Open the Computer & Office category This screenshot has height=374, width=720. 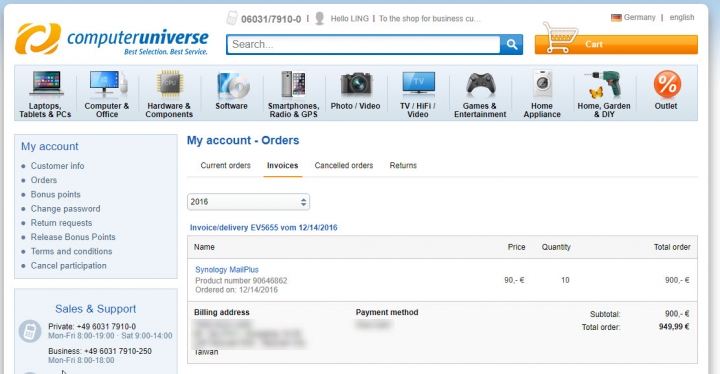107,94
